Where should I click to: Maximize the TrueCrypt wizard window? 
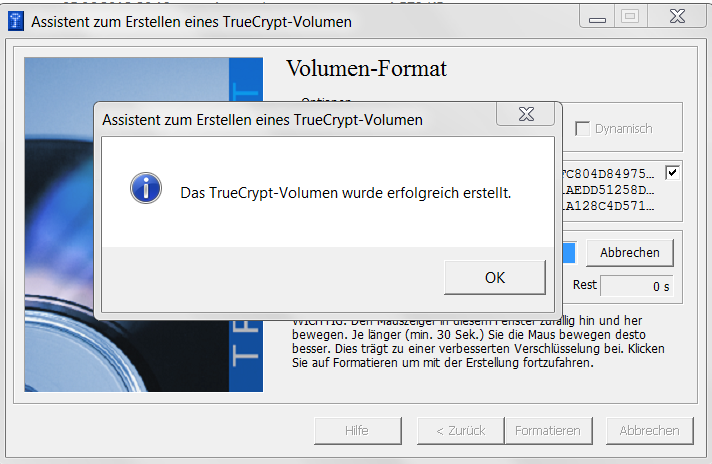(x=630, y=17)
